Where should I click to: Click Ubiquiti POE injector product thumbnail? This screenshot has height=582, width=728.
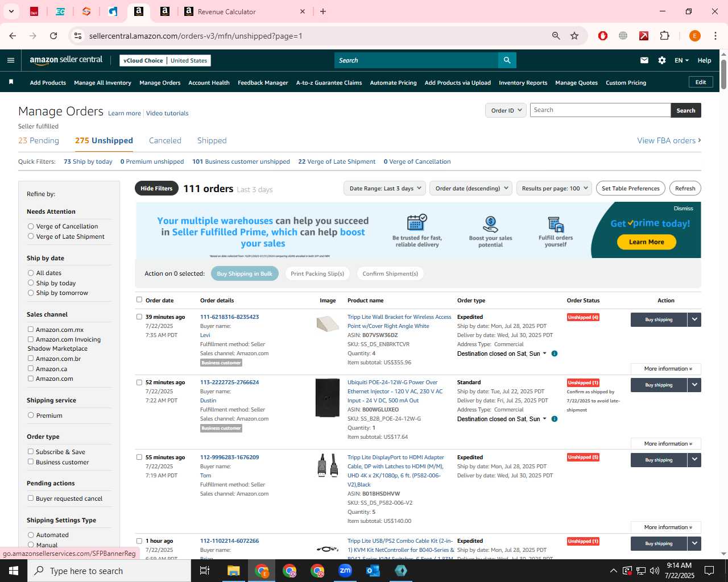coord(328,398)
